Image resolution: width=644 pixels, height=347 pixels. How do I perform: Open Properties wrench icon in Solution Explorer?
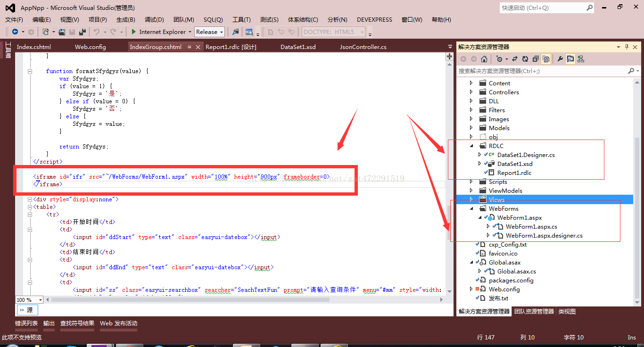coord(560,59)
